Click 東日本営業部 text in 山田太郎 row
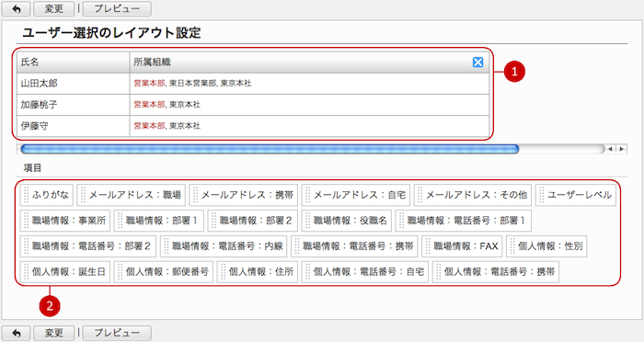 tap(192, 84)
